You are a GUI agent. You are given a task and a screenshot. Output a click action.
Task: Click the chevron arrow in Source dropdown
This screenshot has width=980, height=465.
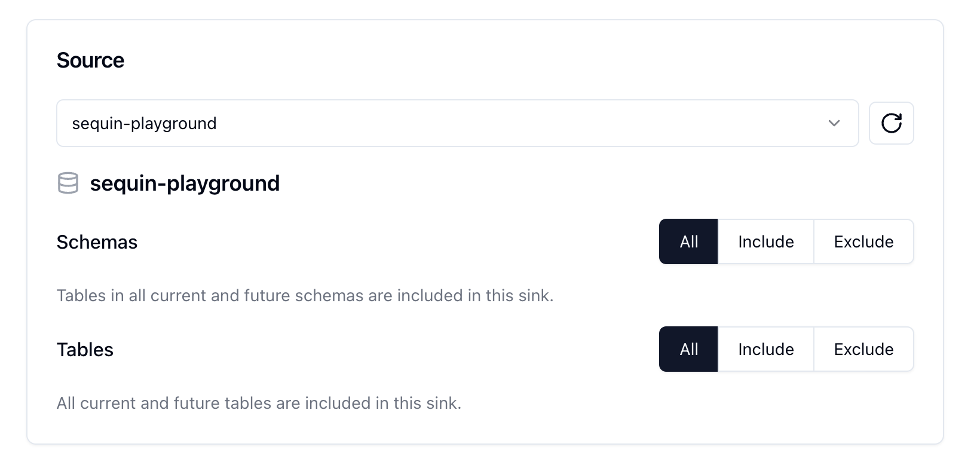pos(834,123)
